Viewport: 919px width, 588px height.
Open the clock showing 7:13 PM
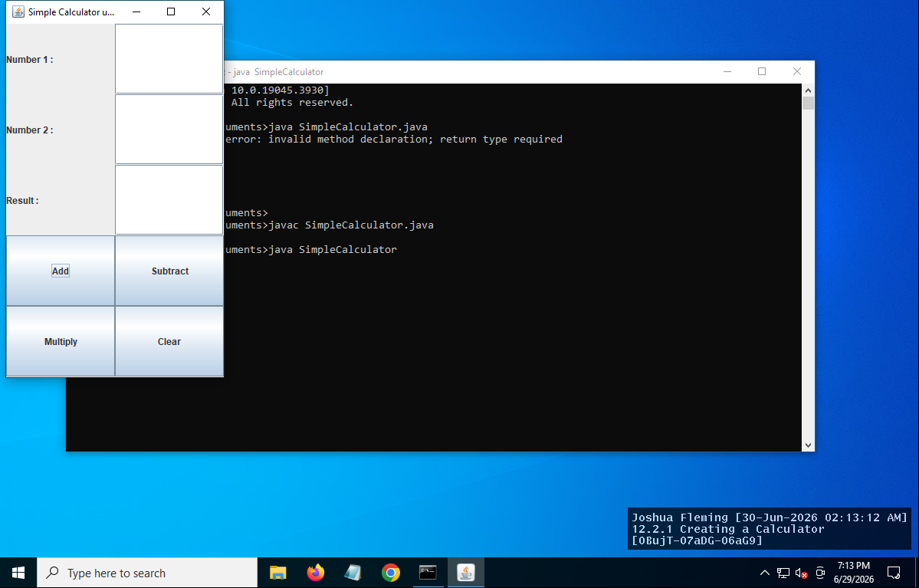853,572
